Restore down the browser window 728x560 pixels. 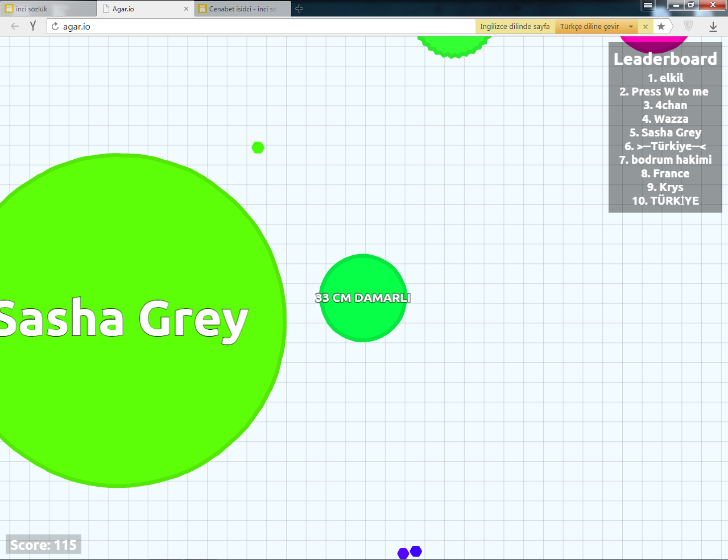[x=690, y=5]
